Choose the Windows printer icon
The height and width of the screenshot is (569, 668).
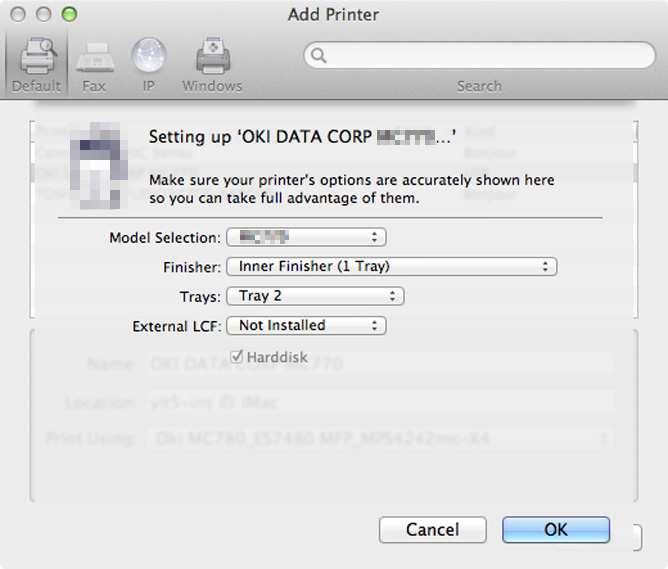[213, 55]
